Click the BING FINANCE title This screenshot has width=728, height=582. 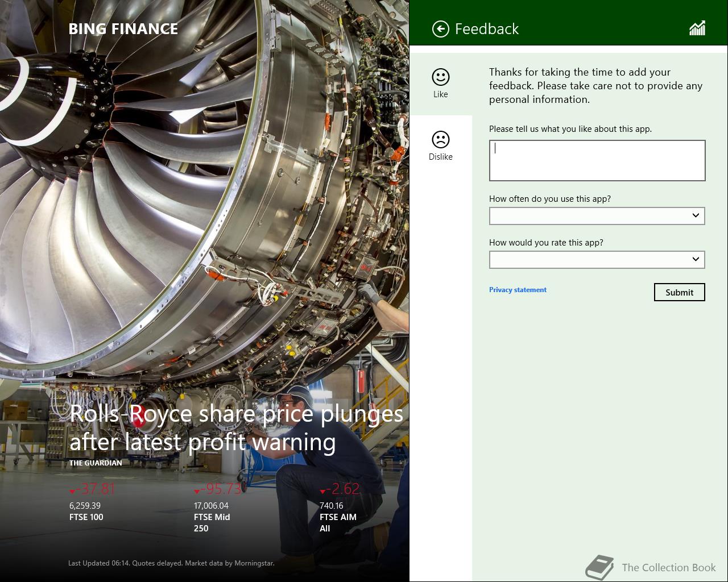[x=123, y=29]
